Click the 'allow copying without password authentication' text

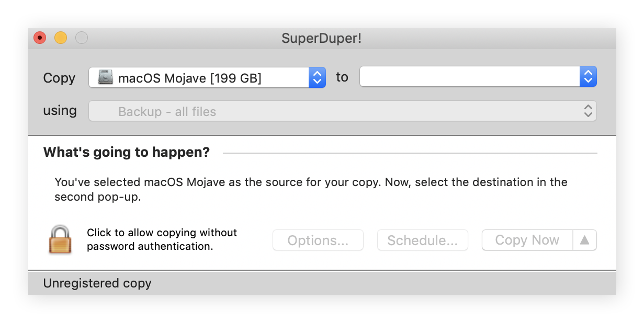point(162,239)
